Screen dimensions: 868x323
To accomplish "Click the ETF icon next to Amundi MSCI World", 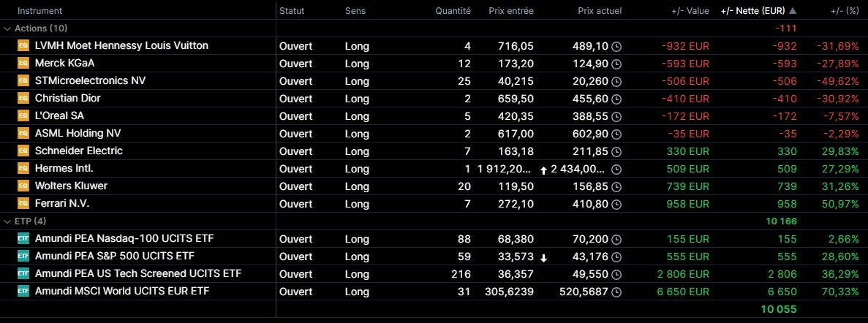I will pos(23,291).
